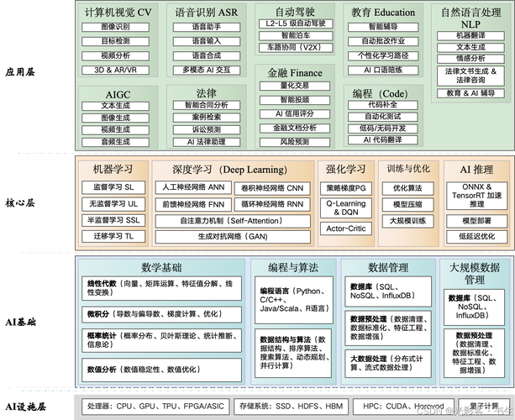Click the 优化算法 box
Screen dimensions: 515x420
407,188
